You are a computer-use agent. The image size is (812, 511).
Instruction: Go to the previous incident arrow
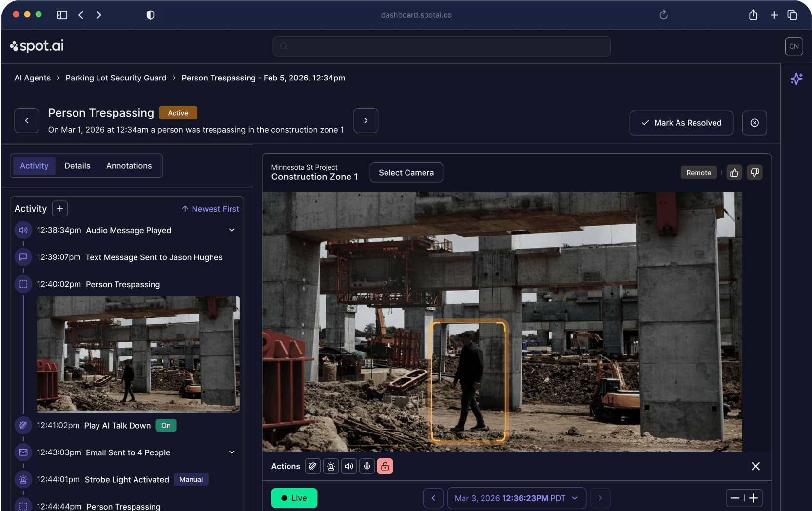click(27, 120)
